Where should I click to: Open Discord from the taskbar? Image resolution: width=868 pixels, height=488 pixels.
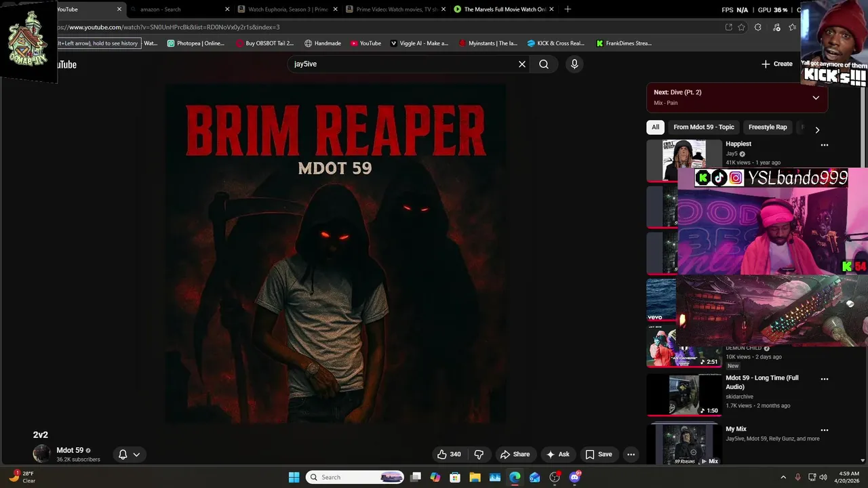pyautogui.click(x=575, y=477)
